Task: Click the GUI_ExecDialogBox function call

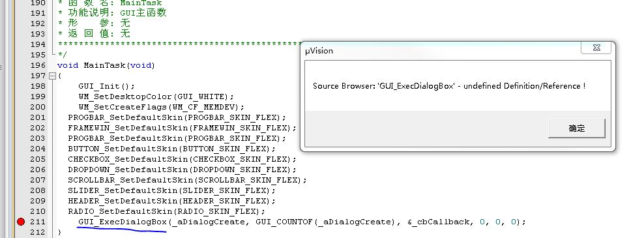Action: point(123,222)
